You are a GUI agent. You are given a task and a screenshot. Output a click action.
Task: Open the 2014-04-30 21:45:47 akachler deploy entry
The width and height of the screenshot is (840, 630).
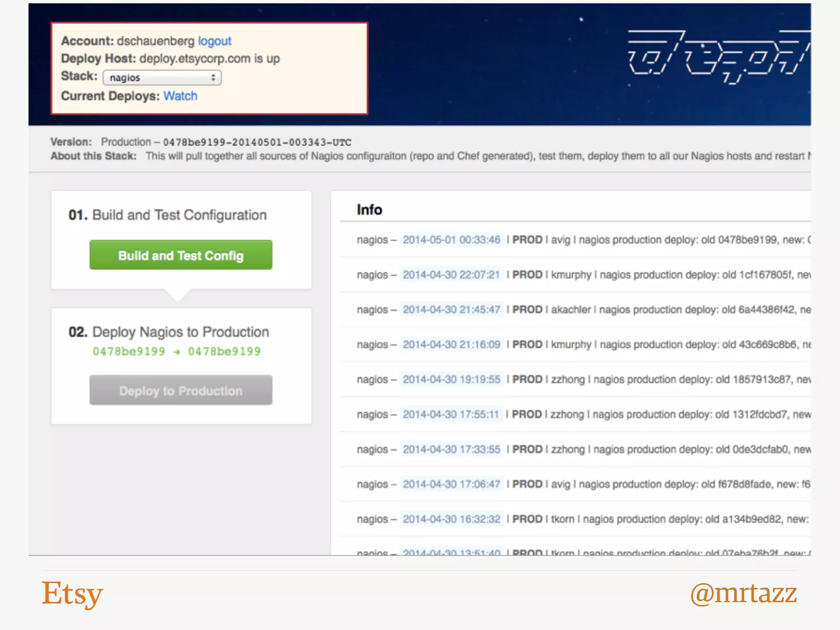(451, 309)
